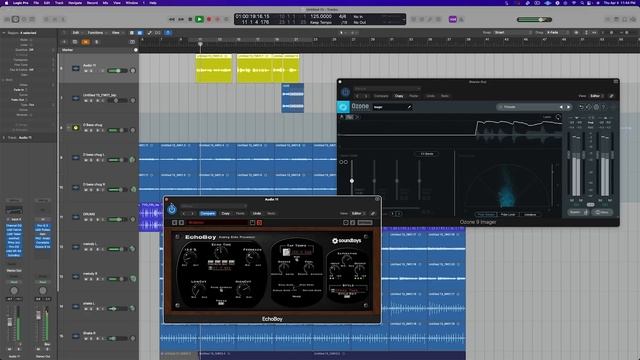
Task: Go to previous preset in EchoBoy window header
Action: [x=184, y=213]
